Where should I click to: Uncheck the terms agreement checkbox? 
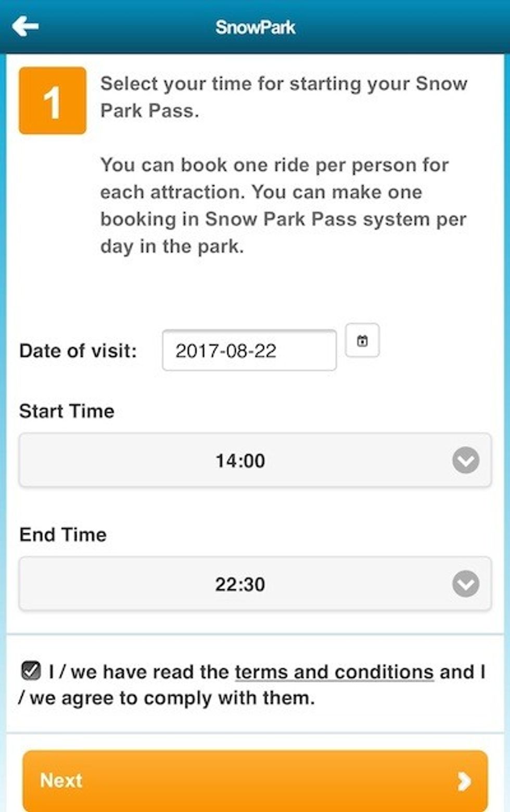coord(31,671)
